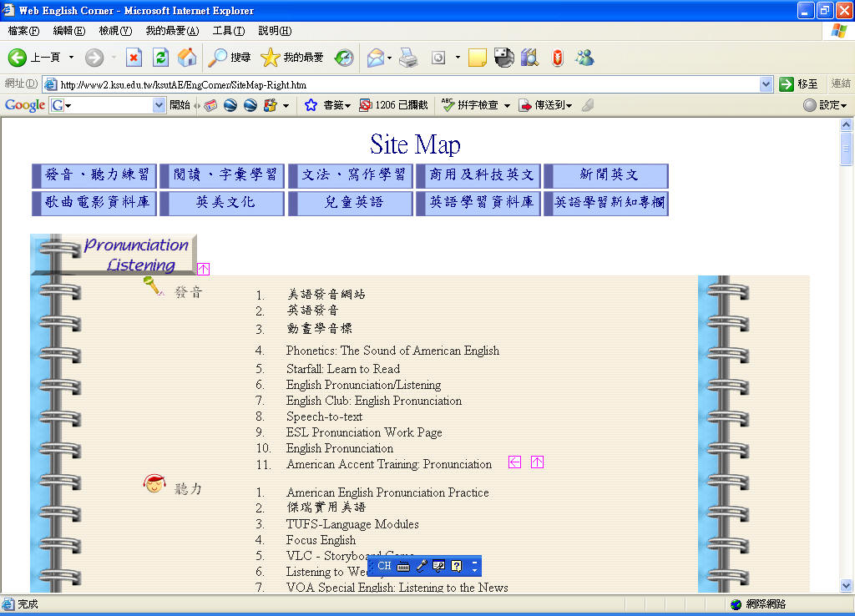This screenshot has height=616, width=855.
Task: Click the Print icon in toolbar
Action: click(x=407, y=58)
